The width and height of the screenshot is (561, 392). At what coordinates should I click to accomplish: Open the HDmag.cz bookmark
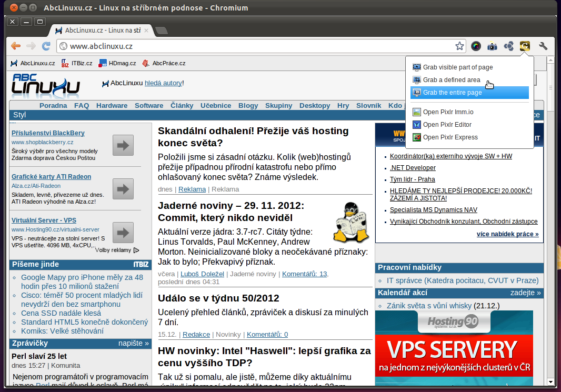(x=117, y=63)
